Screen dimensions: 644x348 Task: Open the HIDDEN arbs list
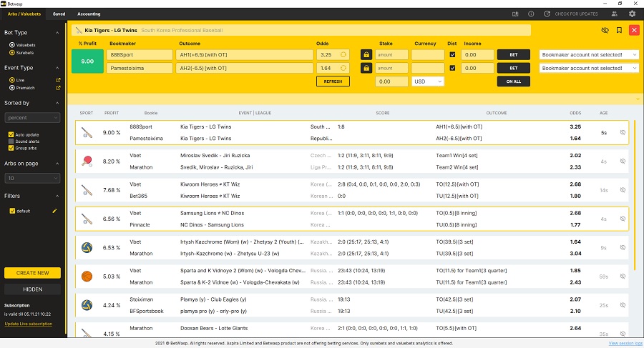click(x=32, y=289)
